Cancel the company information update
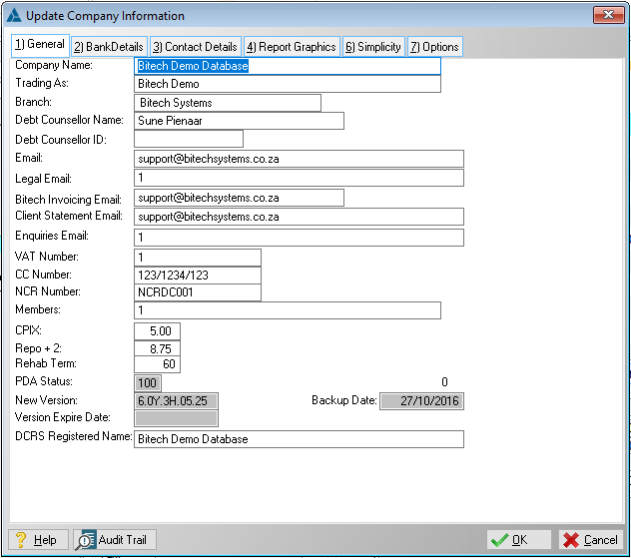Viewport: 631px width, 558px height. pyautogui.click(x=590, y=540)
